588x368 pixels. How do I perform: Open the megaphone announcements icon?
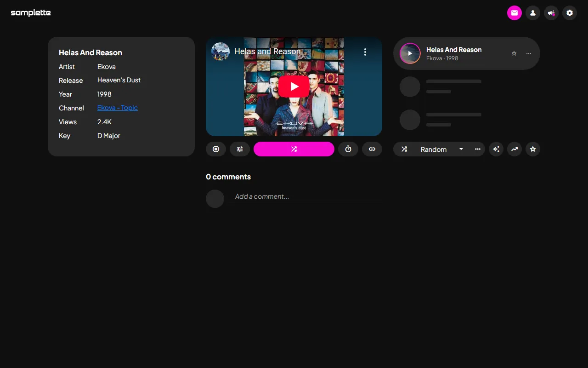(551, 13)
